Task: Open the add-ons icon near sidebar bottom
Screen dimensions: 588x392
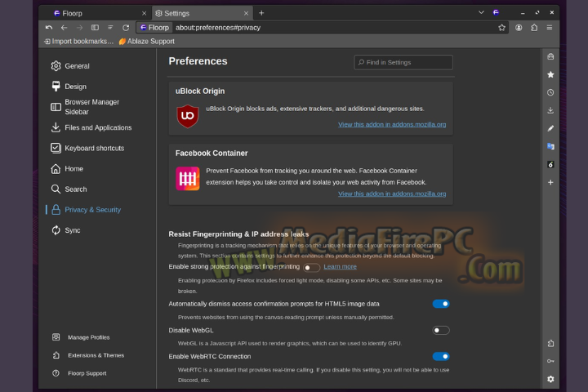Action: click(550, 343)
